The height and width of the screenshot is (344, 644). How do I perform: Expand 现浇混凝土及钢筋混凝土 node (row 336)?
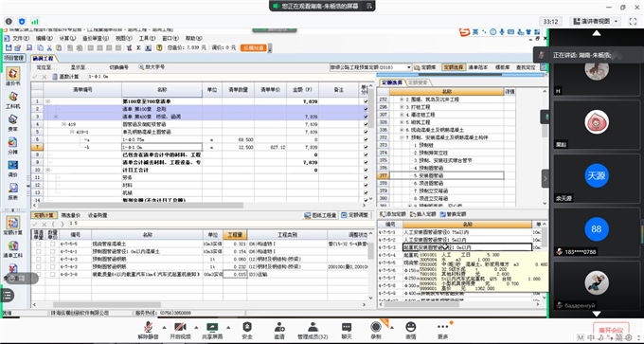coord(402,130)
